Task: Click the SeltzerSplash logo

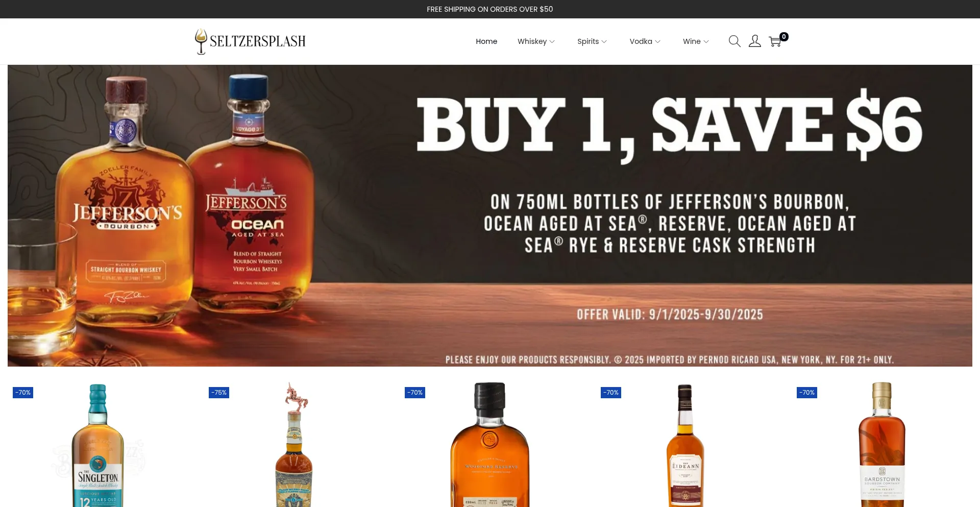Action: (250, 41)
